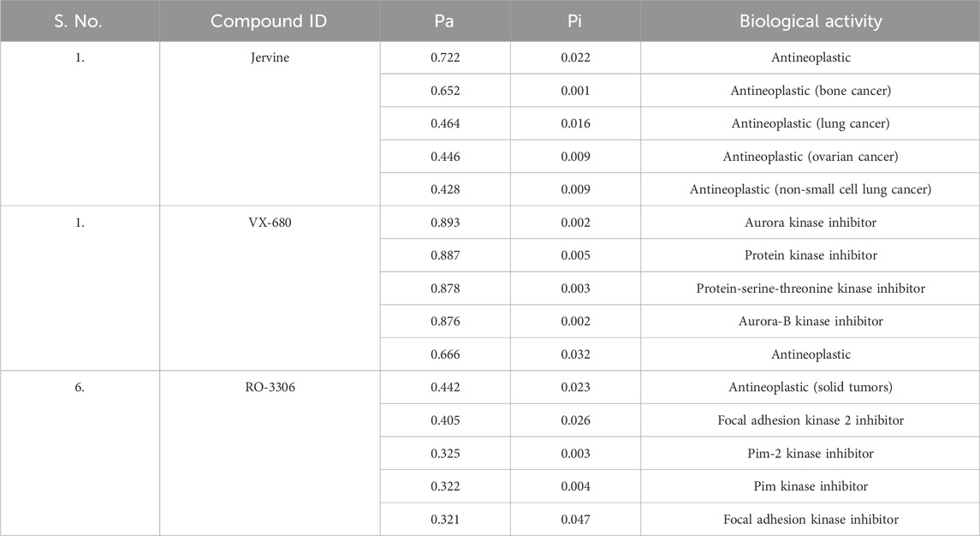Viewport: 980px width, 536px height.
Task: Select the Compound ID column header
Action: pos(269,21)
